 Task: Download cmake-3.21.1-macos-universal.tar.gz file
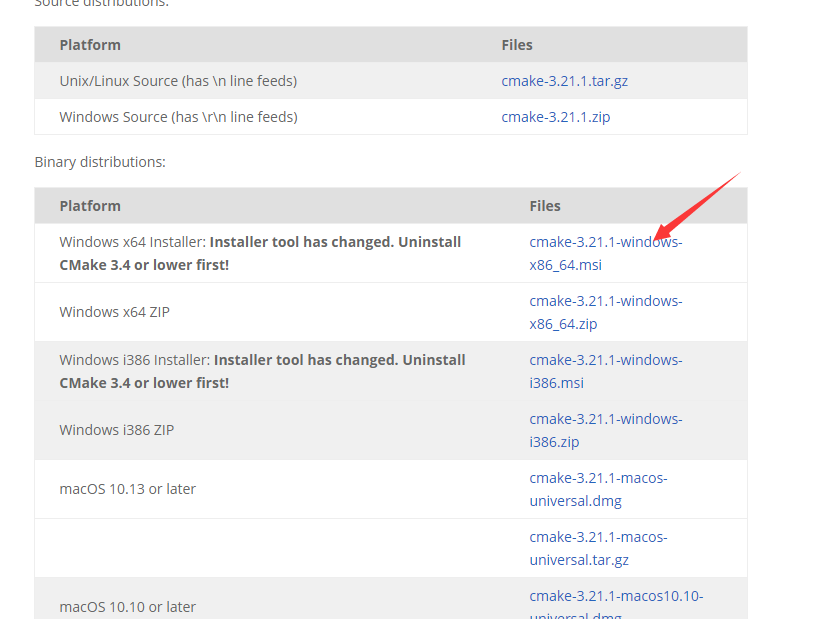598,537
